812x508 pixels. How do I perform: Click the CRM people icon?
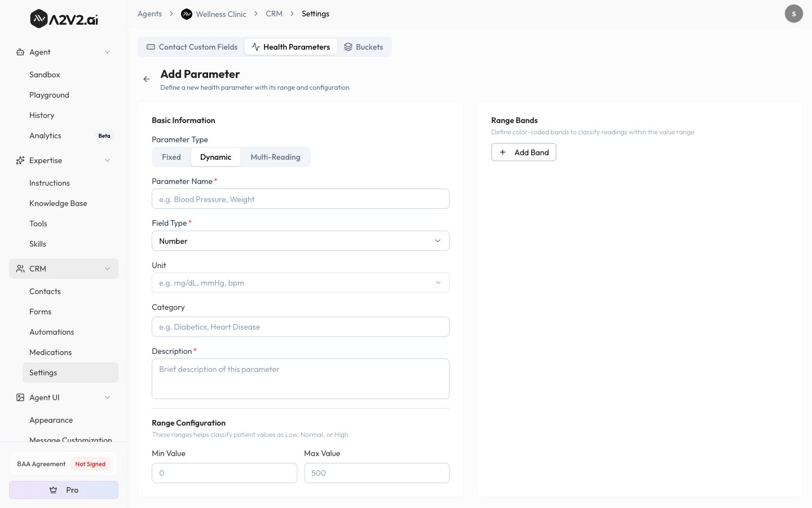tap(20, 269)
